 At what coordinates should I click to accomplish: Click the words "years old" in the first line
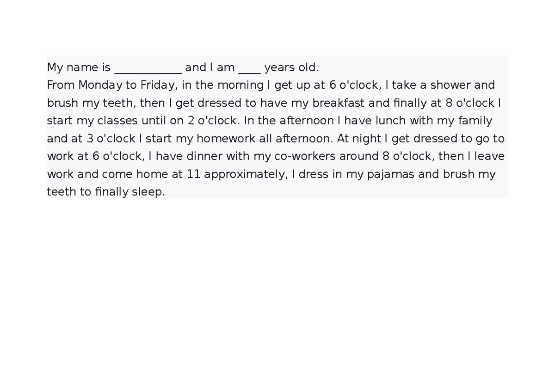pyautogui.click(x=291, y=68)
